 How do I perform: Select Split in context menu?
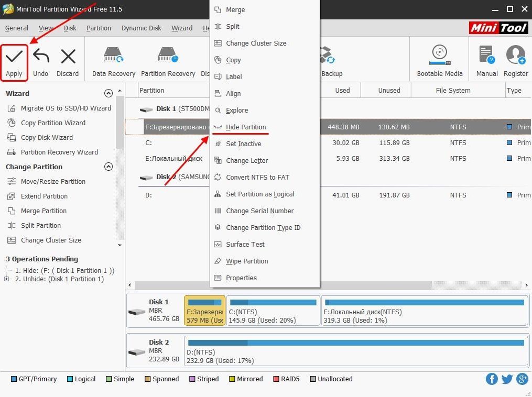[x=265, y=26]
